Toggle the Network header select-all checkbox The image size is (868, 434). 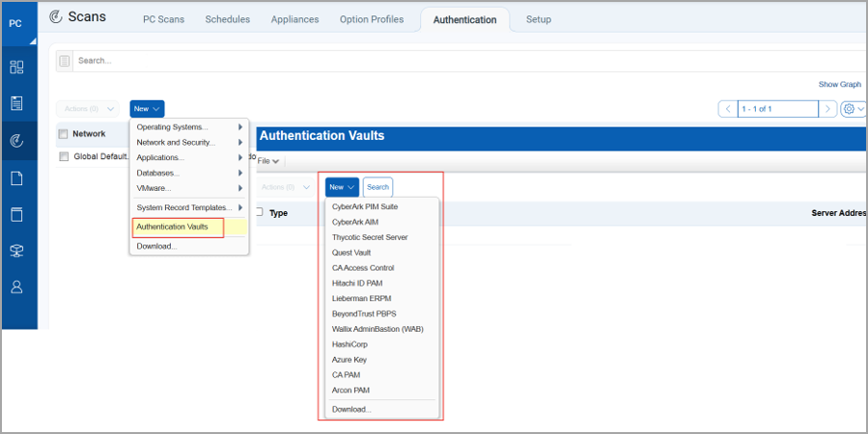pyautogui.click(x=63, y=134)
